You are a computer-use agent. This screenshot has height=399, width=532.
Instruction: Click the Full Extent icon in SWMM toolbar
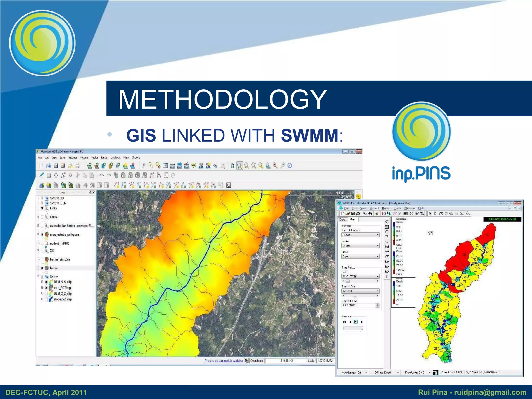462,214
